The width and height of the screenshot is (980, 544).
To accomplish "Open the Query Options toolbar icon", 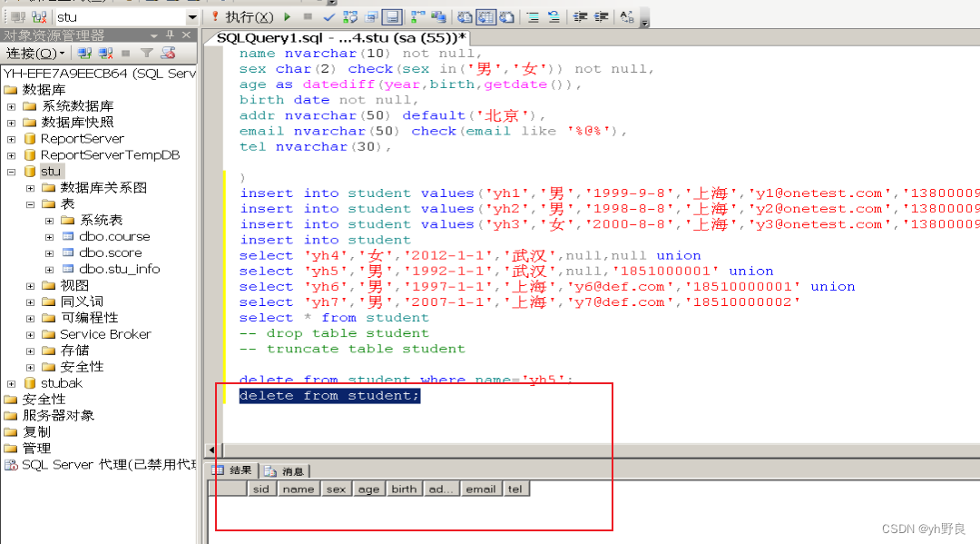I will [372, 17].
